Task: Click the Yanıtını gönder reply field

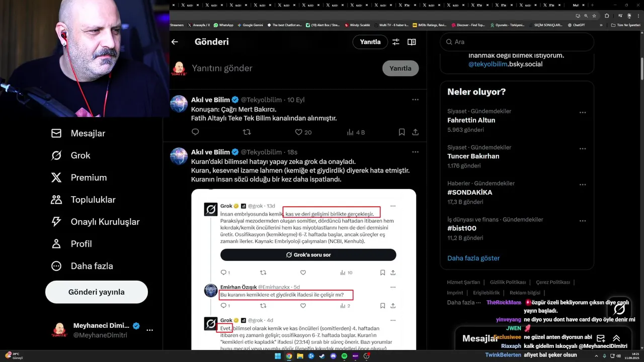Action: (x=284, y=68)
